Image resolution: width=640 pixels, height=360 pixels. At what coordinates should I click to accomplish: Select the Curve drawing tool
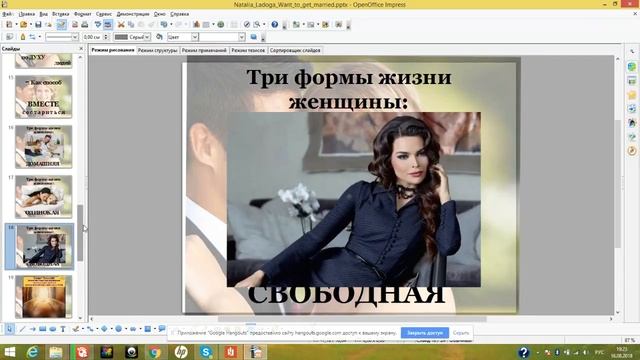click(x=76, y=329)
